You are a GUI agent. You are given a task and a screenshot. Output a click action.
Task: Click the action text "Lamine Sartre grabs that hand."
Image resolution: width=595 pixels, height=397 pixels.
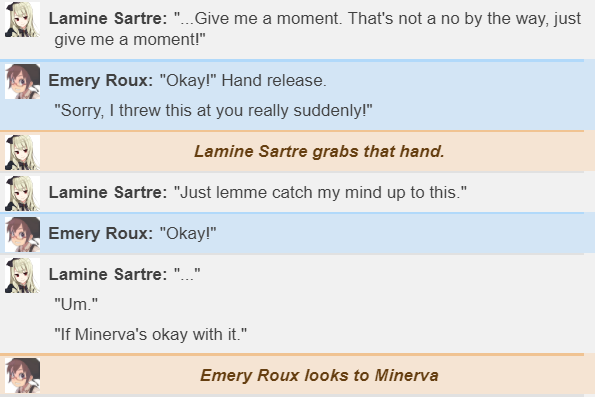pos(319,151)
